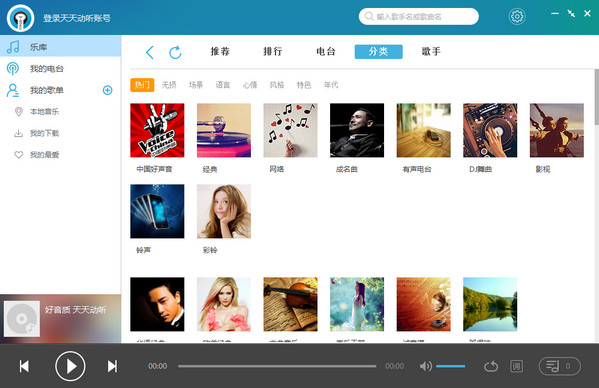The image size is (599, 388).
Task: Switch to the 歌手 tab
Action: click(431, 52)
